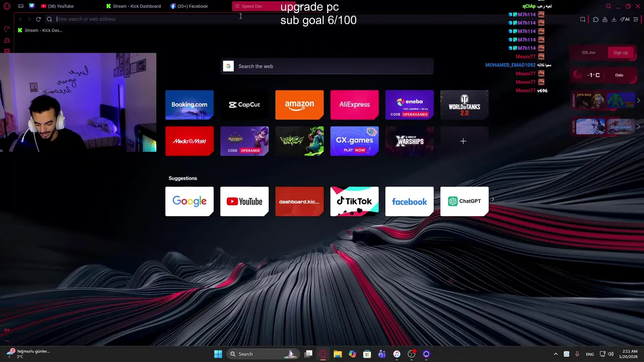Open TikTok suggestion tile
The image size is (644, 362).
[x=354, y=202]
